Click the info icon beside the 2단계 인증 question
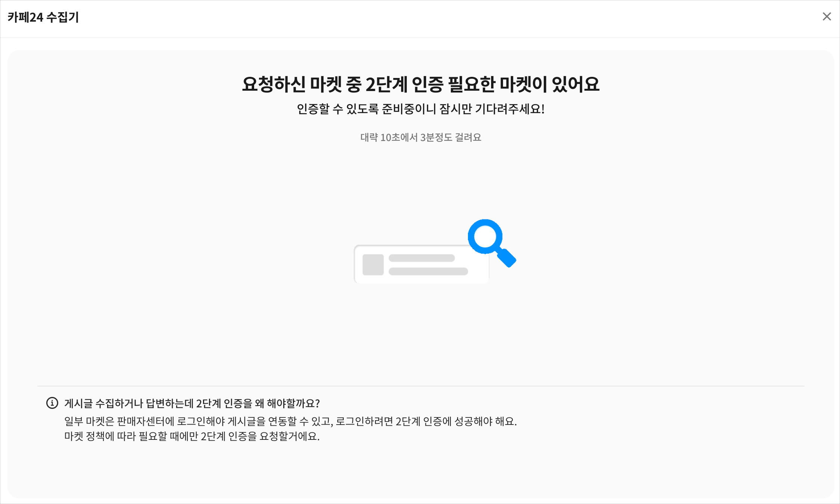Viewport: 840px width, 504px height. click(x=52, y=403)
